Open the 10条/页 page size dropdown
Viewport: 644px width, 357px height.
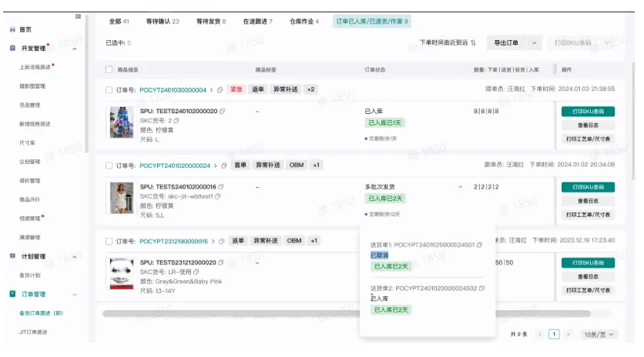click(599, 335)
